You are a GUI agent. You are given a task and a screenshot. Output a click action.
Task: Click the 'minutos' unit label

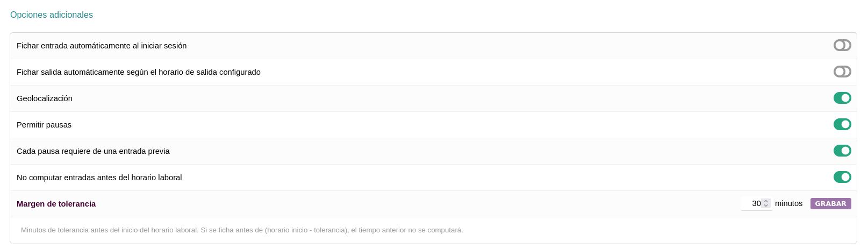pyautogui.click(x=788, y=204)
